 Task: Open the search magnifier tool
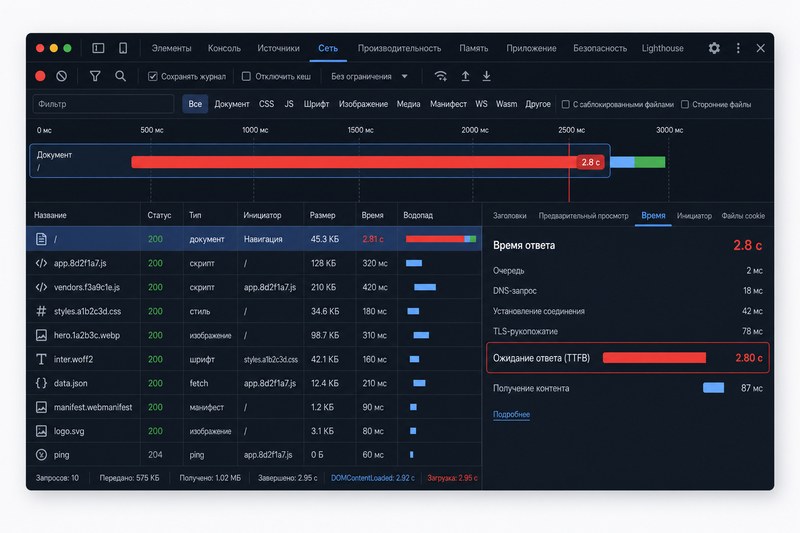(120, 76)
